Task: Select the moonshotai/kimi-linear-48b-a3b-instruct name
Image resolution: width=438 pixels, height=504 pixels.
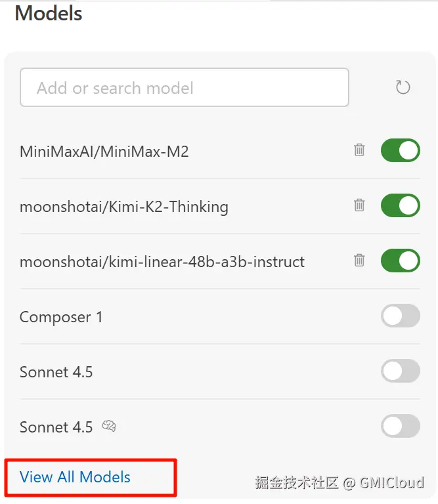Action: click(162, 262)
